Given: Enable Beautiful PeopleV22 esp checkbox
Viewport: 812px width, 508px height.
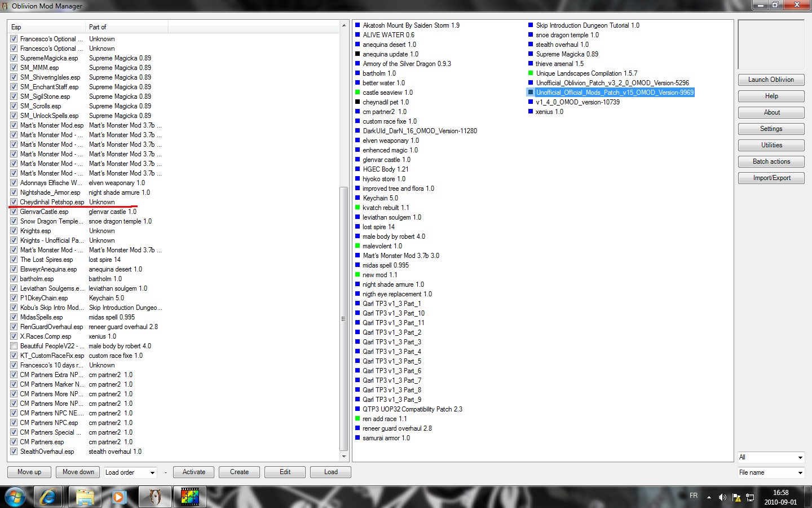Looking at the screenshot, I should coord(14,346).
